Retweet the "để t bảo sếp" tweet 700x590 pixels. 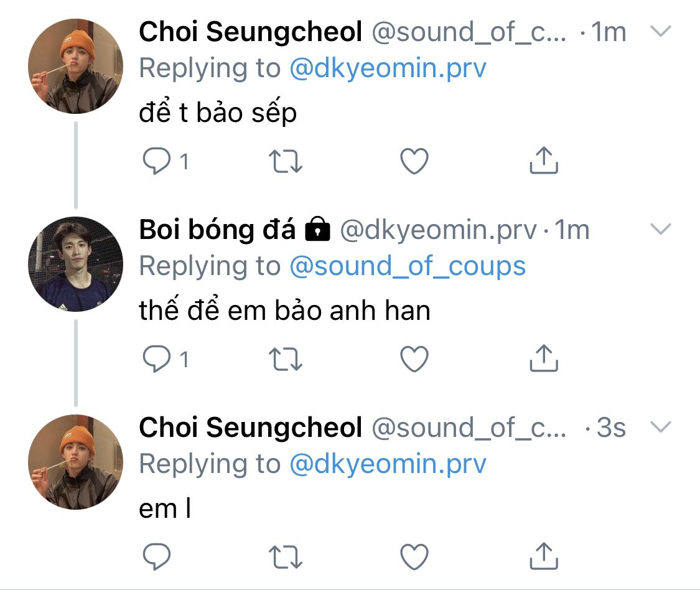click(x=286, y=162)
